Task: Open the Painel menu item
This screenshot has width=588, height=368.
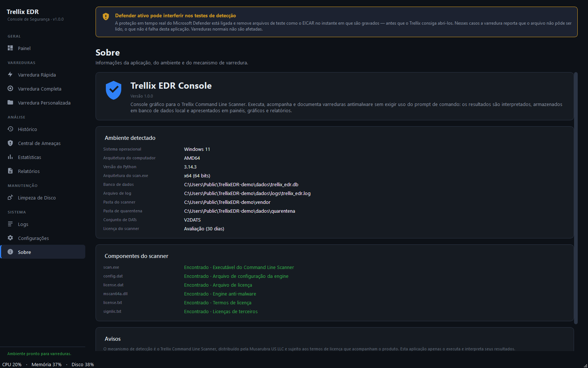Action: coord(43,48)
